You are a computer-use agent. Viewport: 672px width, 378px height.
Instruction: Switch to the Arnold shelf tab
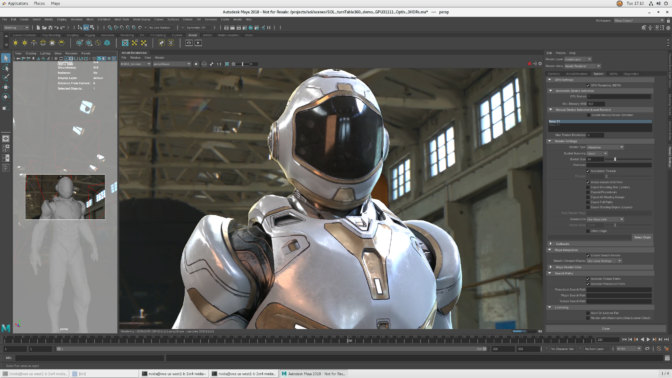point(193,35)
